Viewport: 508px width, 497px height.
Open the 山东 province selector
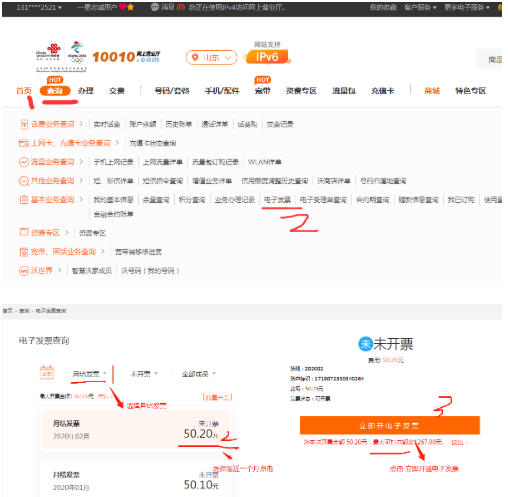pyautogui.click(x=211, y=57)
